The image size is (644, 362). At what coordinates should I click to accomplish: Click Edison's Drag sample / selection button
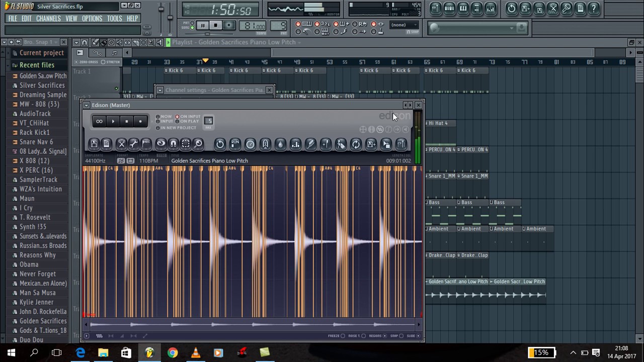pos(386,144)
